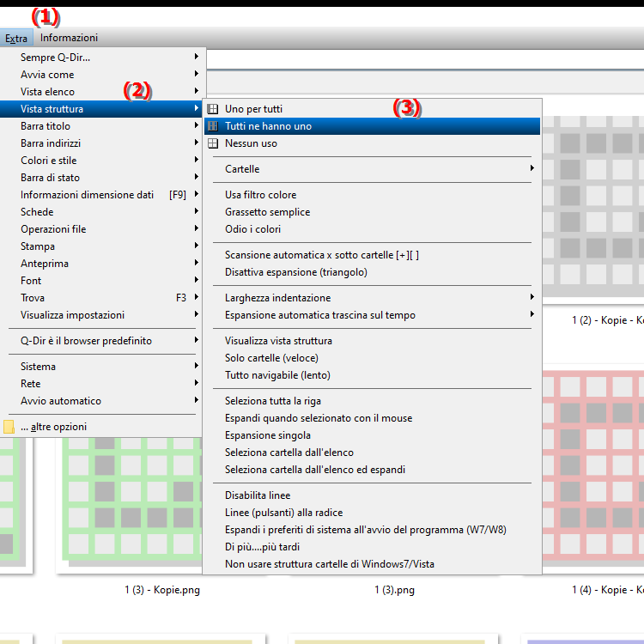Open Q-Dir è il browser predefinito
Screen dimensions: 644x644
100,341
